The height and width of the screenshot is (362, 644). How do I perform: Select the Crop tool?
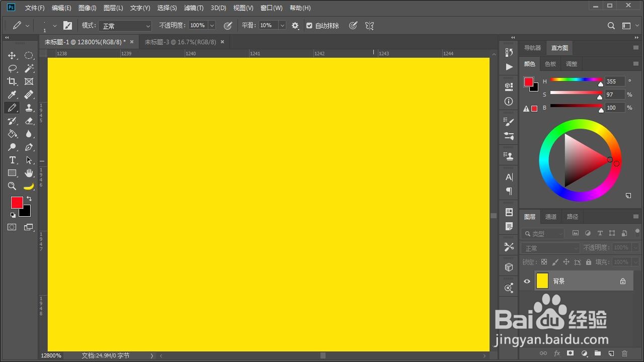click(12, 81)
